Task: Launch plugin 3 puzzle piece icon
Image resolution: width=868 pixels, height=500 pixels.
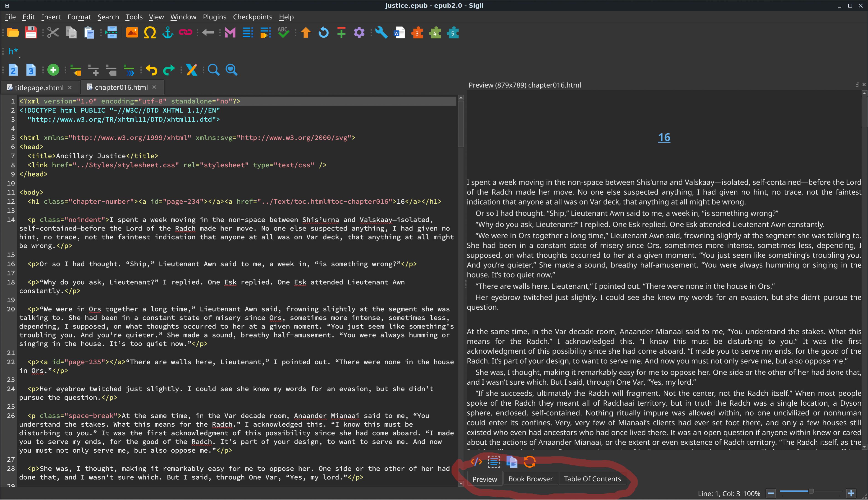Action: coord(417,33)
